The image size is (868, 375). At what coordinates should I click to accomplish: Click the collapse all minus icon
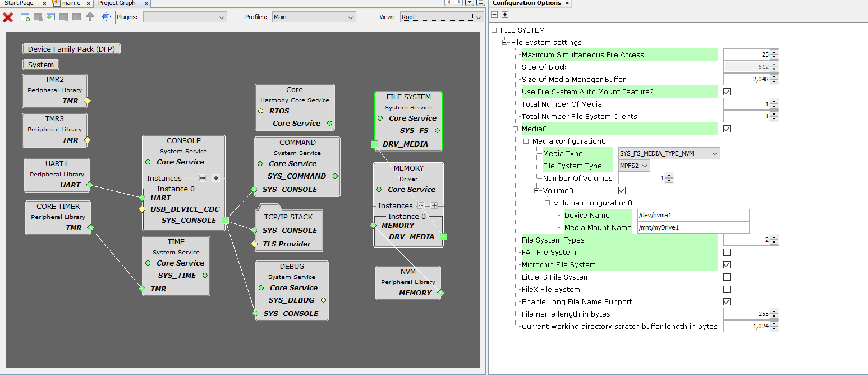tap(495, 15)
